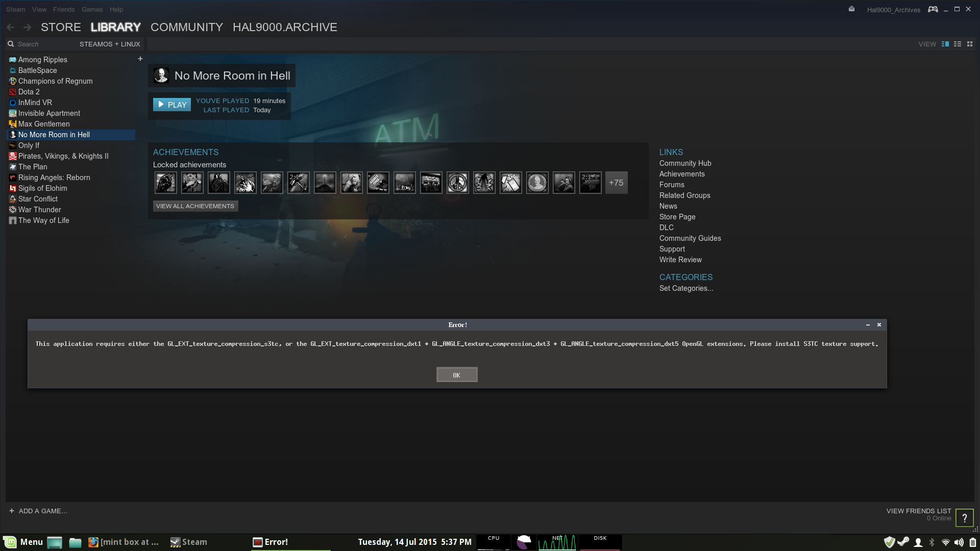Viewport: 980px width, 551px height.
Task: Click the Steam tray icon in taskbar
Action: pyautogui.click(x=903, y=542)
